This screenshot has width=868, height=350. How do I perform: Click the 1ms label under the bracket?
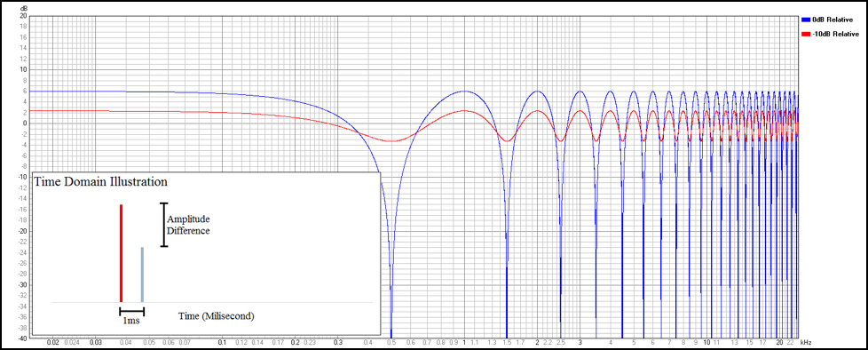[x=130, y=322]
